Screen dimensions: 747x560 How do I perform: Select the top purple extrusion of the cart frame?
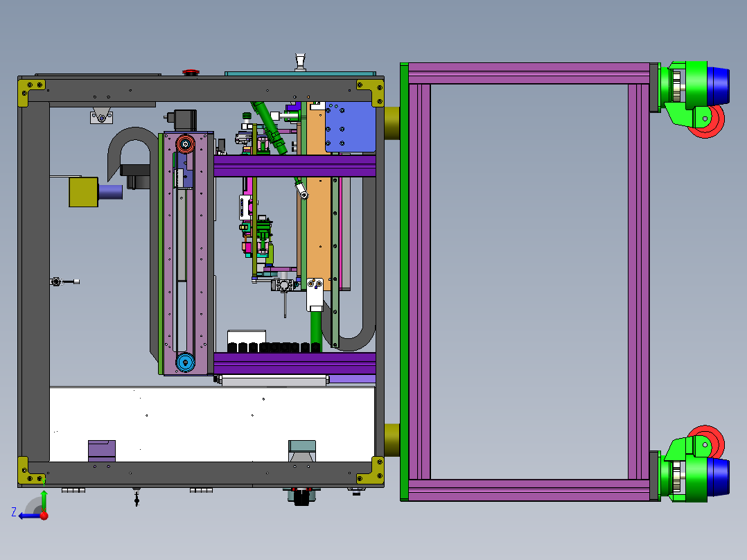tap(529, 73)
